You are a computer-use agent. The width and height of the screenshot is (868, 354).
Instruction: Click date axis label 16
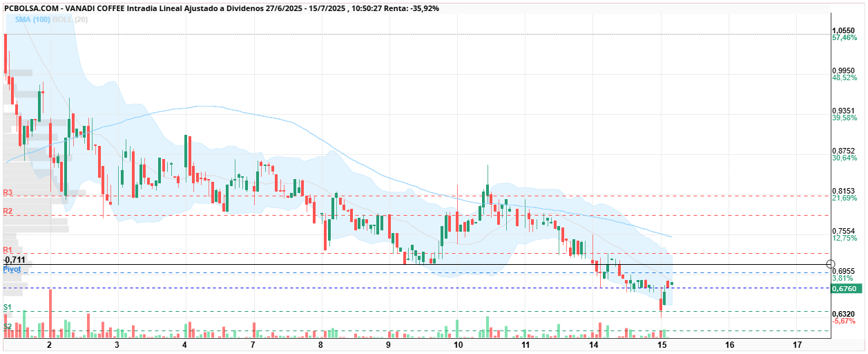729,344
